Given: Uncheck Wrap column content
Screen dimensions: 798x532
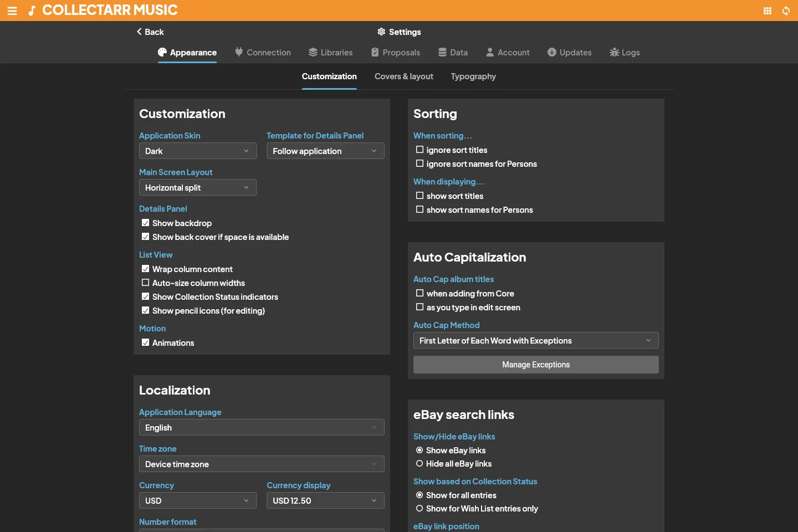Looking at the screenshot, I should (x=145, y=269).
